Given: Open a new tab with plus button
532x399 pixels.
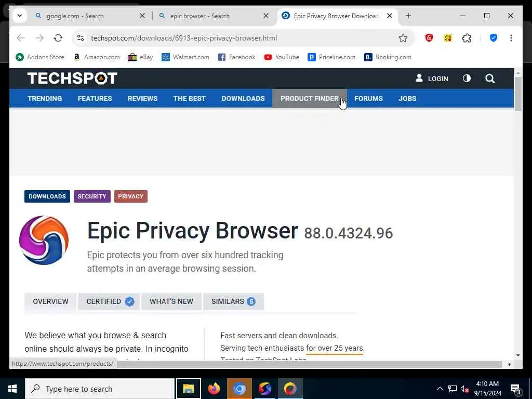Looking at the screenshot, I should [408, 16].
